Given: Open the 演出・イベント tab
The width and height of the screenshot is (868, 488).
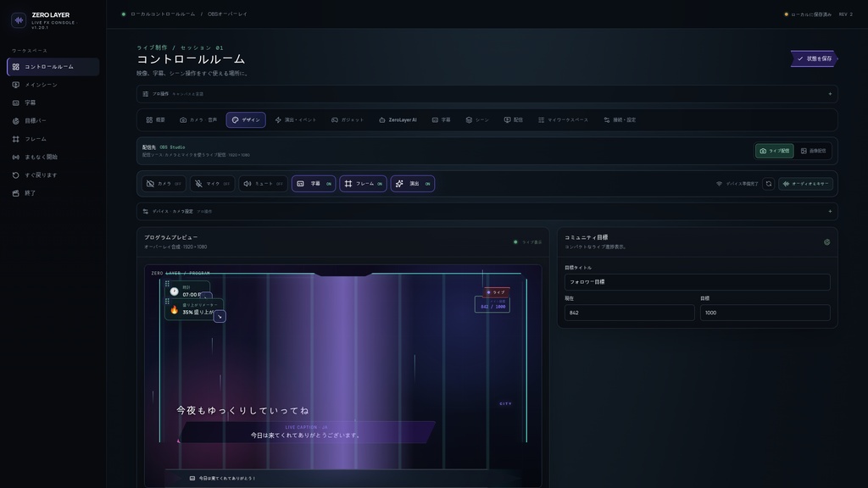Looking at the screenshot, I should 296,120.
